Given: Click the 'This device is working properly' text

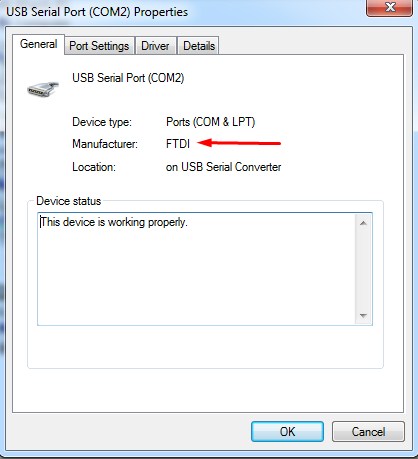Looking at the screenshot, I should (x=114, y=222).
